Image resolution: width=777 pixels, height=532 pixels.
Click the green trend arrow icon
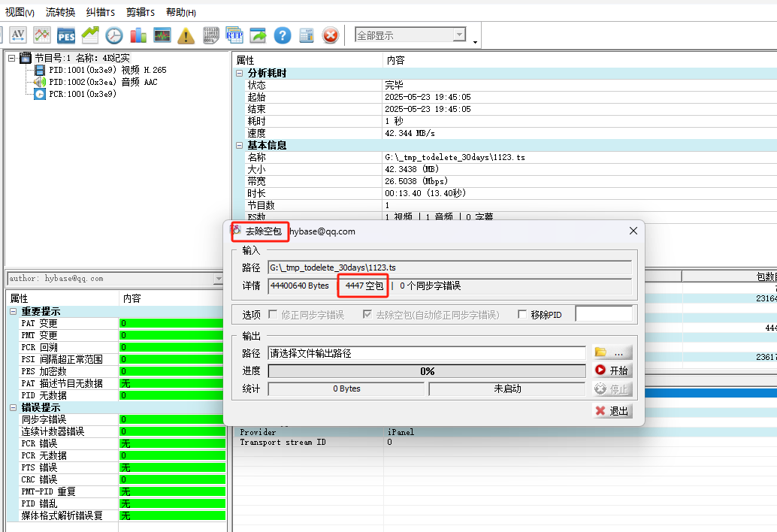90,35
